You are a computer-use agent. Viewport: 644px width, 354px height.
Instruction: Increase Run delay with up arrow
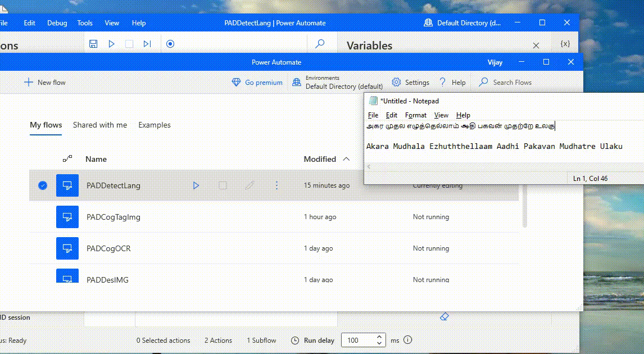coord(379,337)
